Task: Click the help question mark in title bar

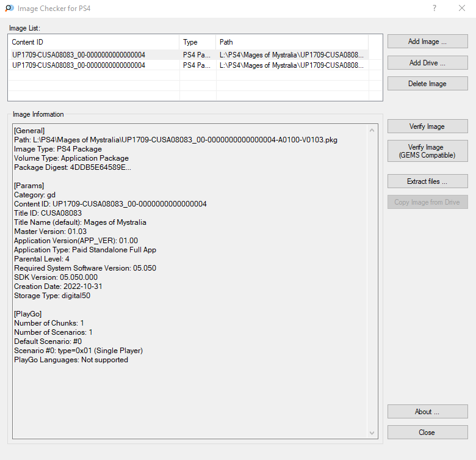Action: [435, 8]
